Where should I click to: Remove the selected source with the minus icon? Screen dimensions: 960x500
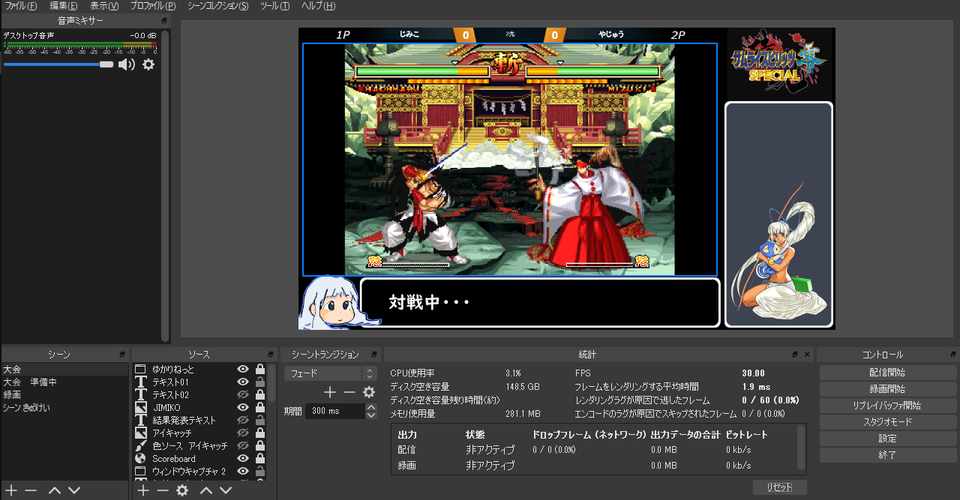point(162,490)
